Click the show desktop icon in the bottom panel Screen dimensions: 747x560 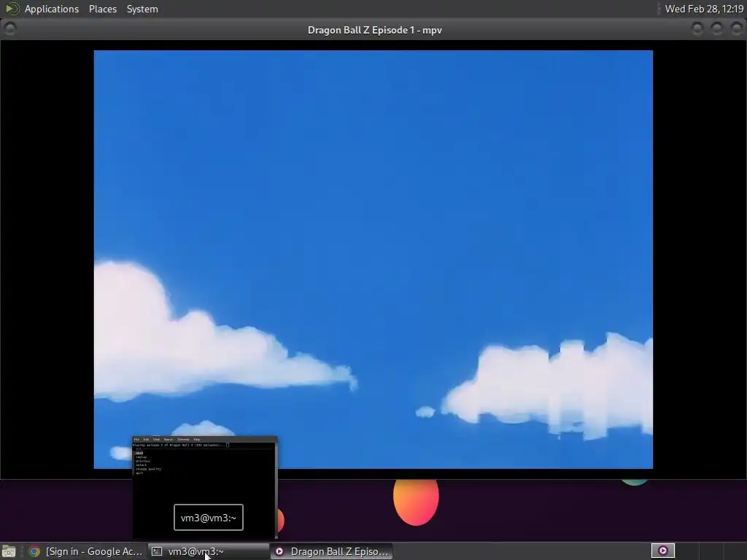(9, 551)
